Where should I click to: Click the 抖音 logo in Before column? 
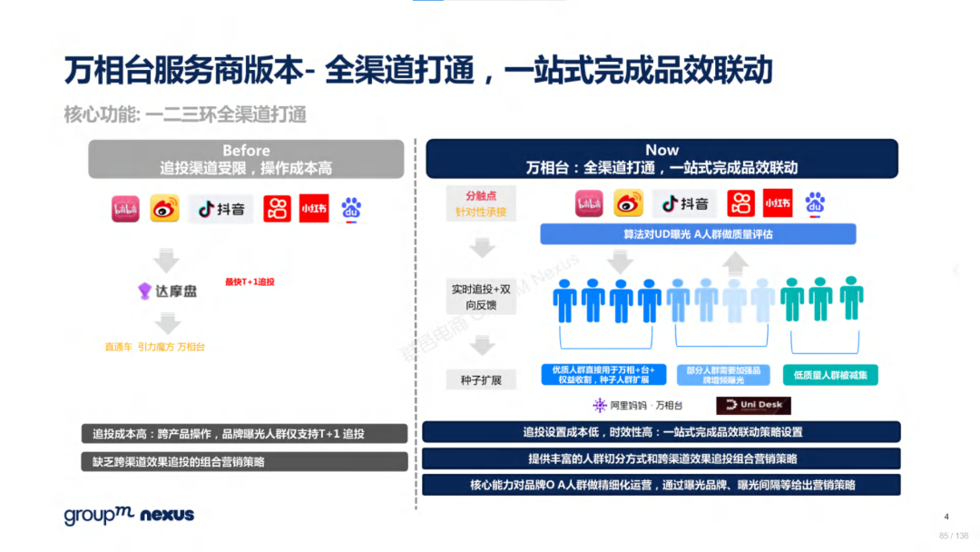click(x=220, y=209)
